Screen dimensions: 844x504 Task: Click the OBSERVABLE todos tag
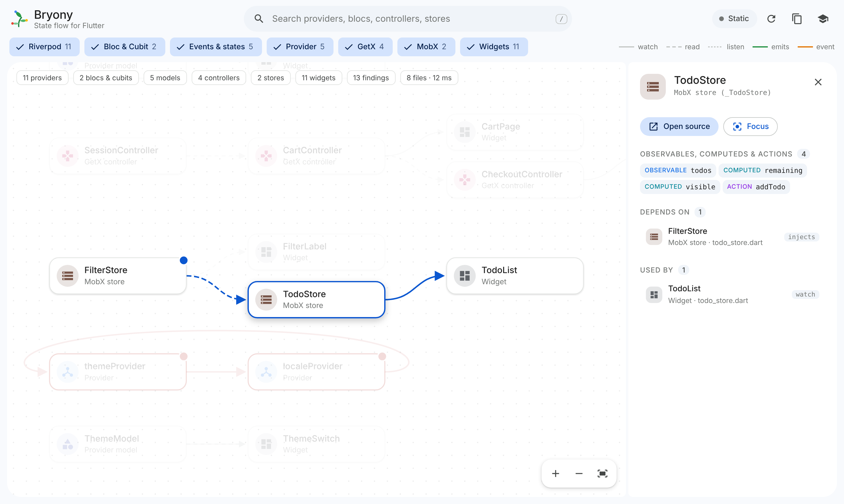point(678,170)
